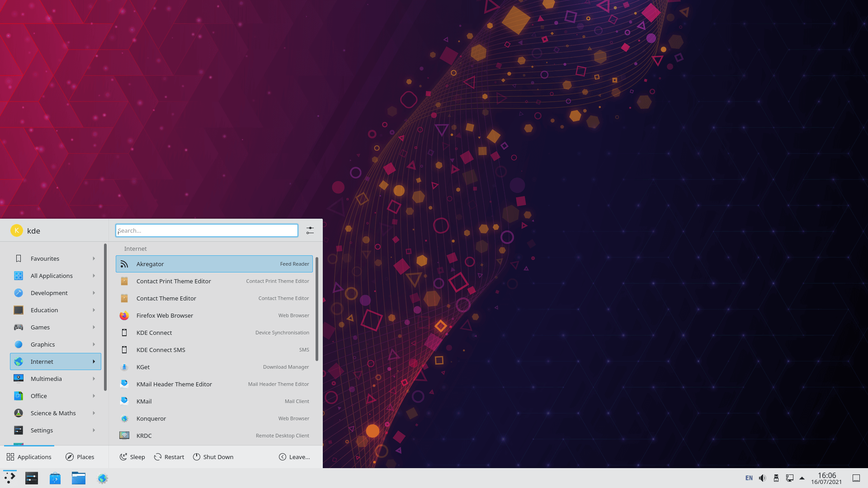
Task: Show hidden system tray icons arrow
Action: [x=802, y=478]
